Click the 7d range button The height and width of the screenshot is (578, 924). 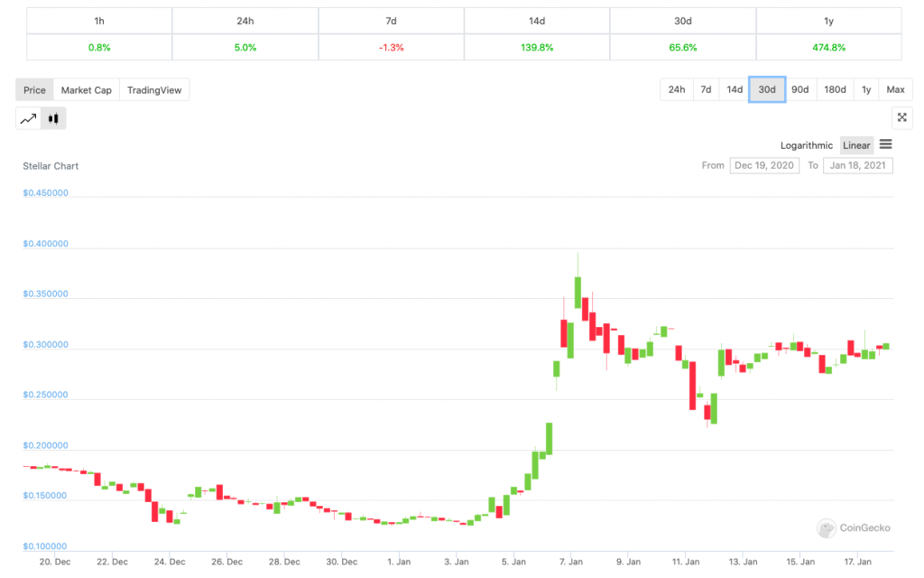pyautogui.click(x=706, y=89)
